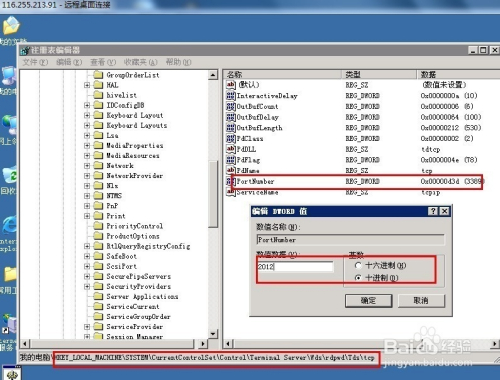500x380 pixels.
Task: Click the default (默认) string value icon
Action: tap(231, 85)
